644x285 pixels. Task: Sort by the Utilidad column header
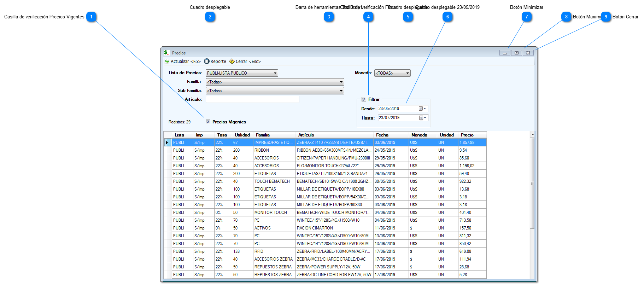pos(242,135)
